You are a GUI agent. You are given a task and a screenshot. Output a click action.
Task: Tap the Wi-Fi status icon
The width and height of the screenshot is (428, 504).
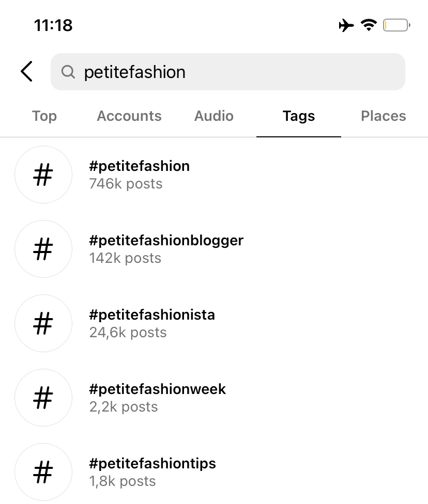369,25
